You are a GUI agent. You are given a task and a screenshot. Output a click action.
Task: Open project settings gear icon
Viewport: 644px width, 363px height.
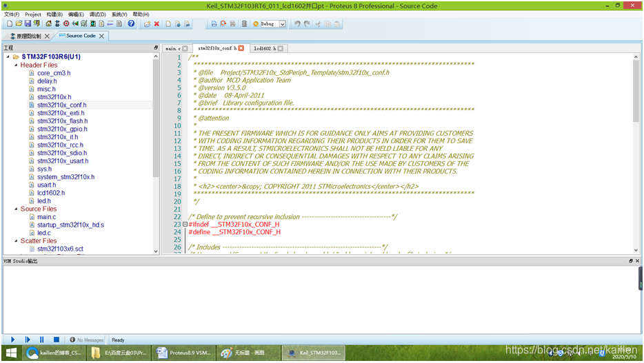coord(256,24)
